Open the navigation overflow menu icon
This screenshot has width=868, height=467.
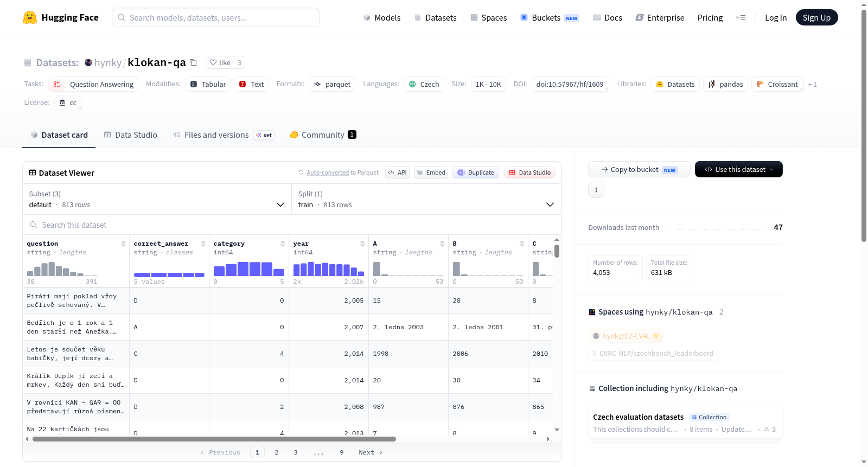tap(741, 17)
